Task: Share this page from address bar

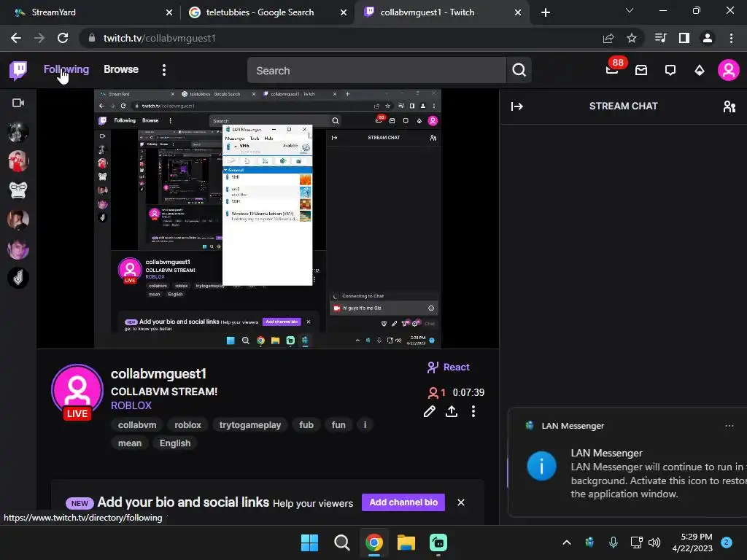Action: (x=608, y=38)
